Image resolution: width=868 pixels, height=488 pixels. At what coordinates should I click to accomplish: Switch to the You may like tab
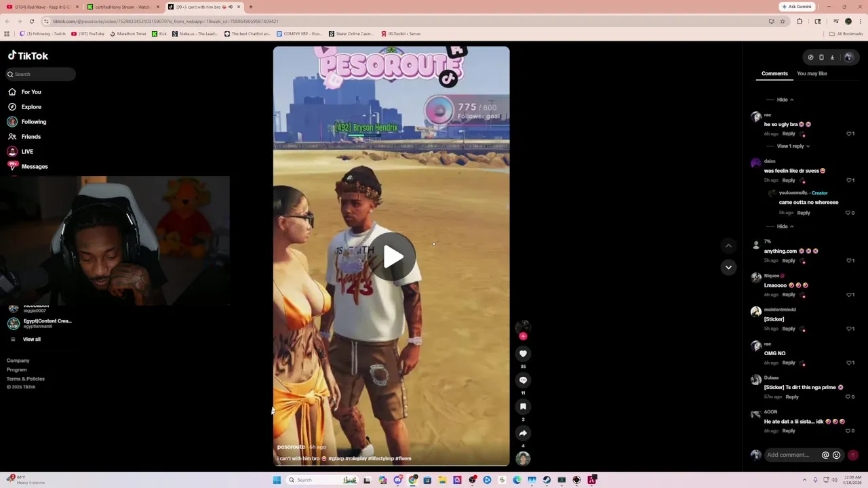click(x=812, y=73)
